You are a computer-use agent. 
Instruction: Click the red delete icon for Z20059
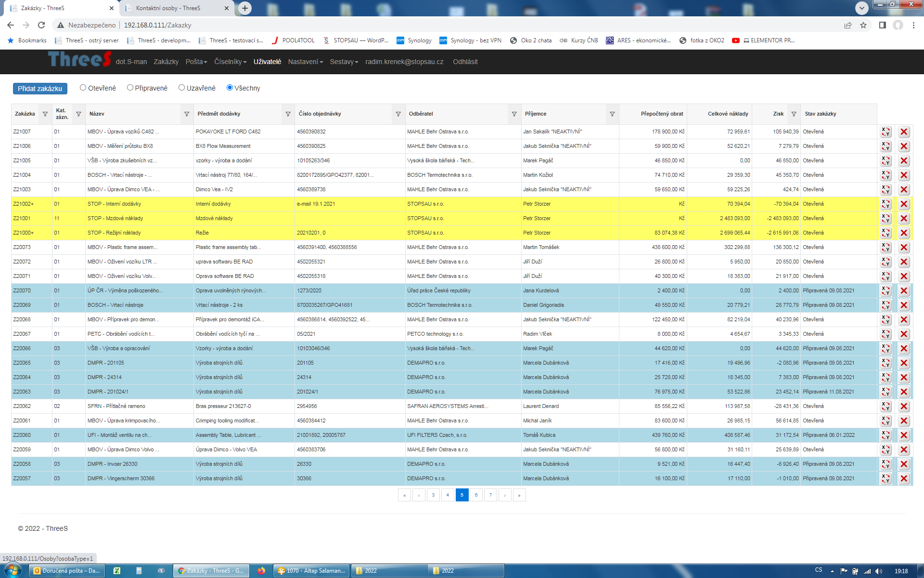point(904,449)
